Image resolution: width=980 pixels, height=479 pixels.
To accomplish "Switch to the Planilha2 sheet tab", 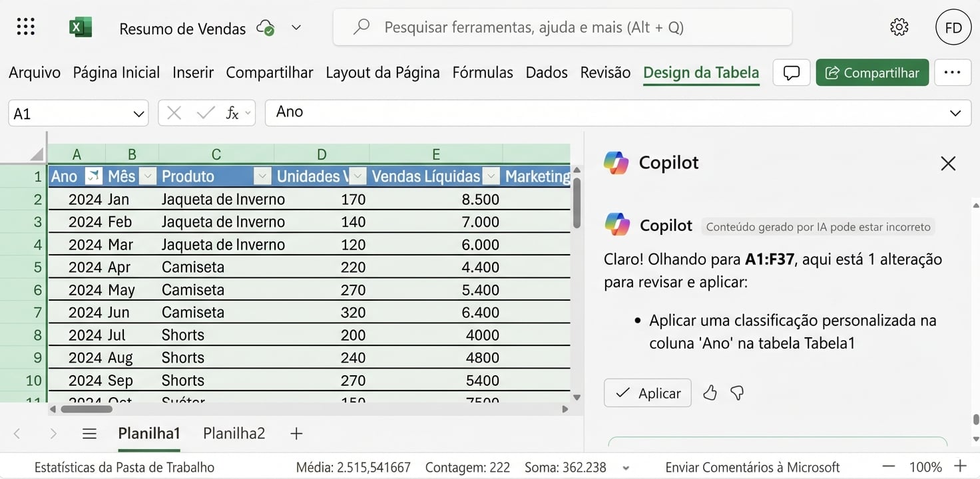I will pyautogui.click(x=234, y=433).
